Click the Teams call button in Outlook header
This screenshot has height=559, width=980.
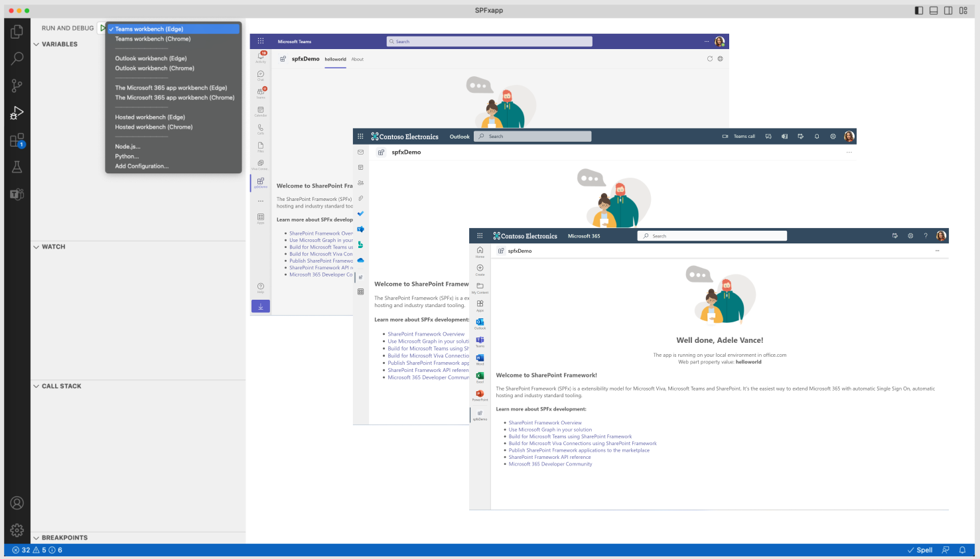[738, 137]
